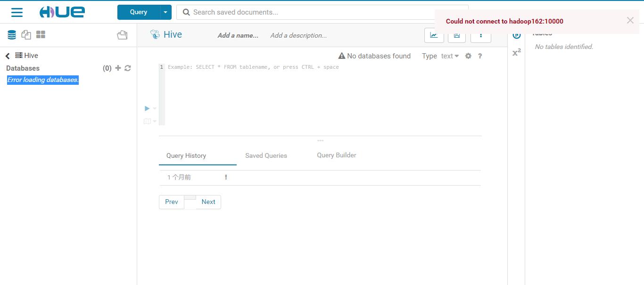Dismiss the Could not connect error notification
The width and height of the screenshot is (644, 285).
click(630, 20)
